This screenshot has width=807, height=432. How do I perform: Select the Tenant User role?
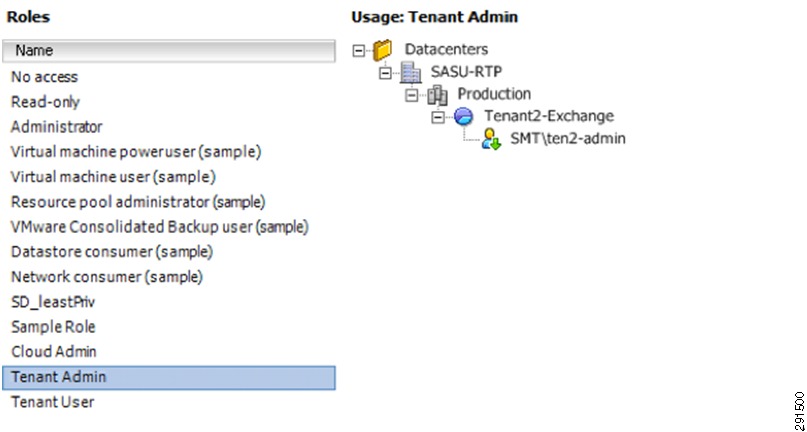click(52, 402)
